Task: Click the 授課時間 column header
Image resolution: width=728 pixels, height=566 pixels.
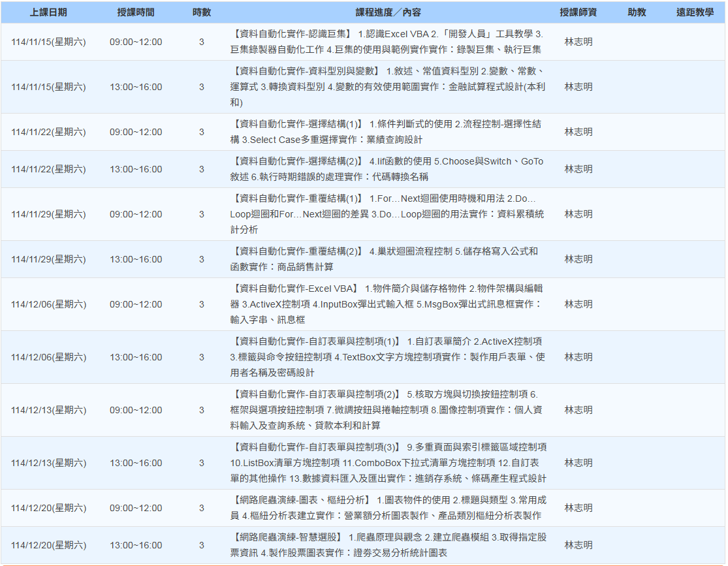Action: click(x=136, y=12)
